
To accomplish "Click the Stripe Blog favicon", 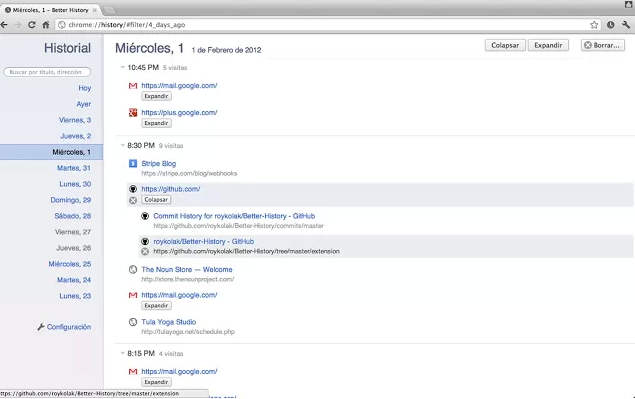I will [133, 163].
